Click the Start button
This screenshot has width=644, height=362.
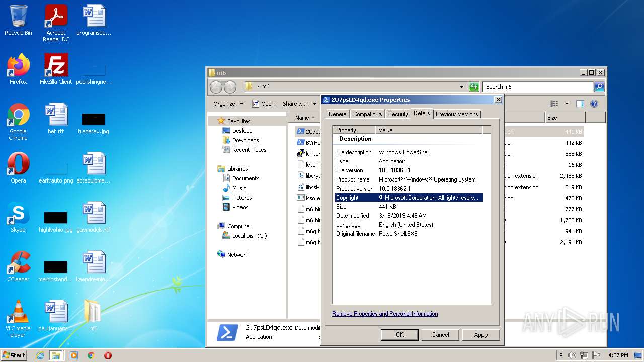pyautogui.click(x=14, y=355)
